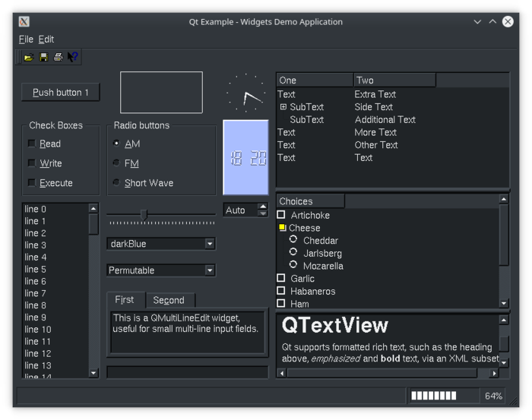Click the empty framed box beside Push button 1
This screenshot has width=532, height=420.
161,92
